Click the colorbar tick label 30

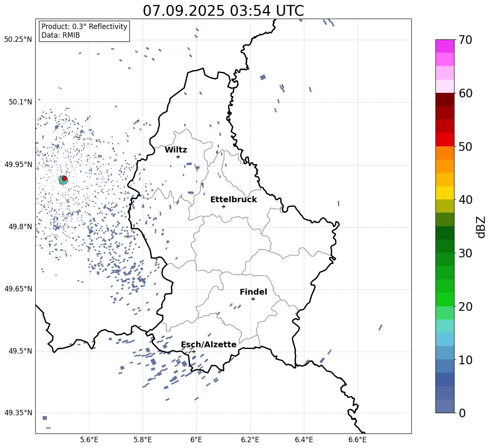pos(465,253)
